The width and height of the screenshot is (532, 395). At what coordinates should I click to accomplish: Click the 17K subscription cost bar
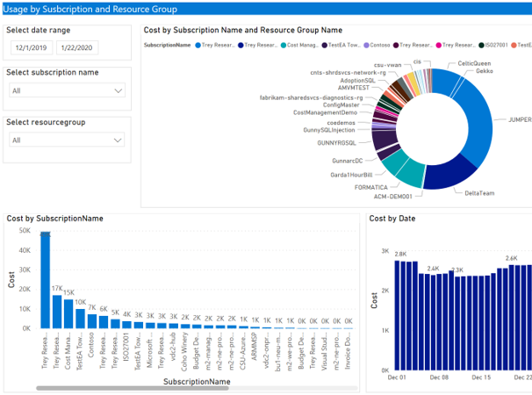(57, 312)
